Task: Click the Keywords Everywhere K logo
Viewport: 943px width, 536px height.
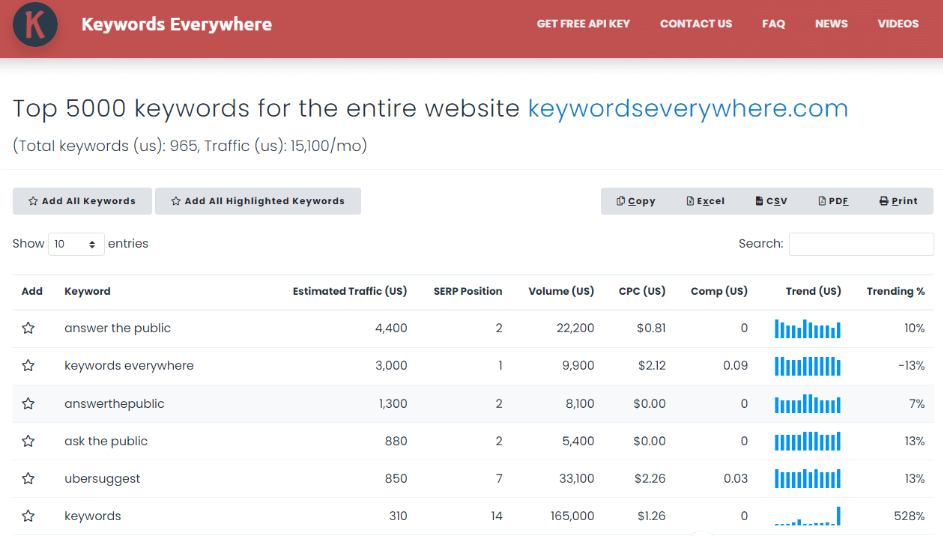Action: click(35, 24)
